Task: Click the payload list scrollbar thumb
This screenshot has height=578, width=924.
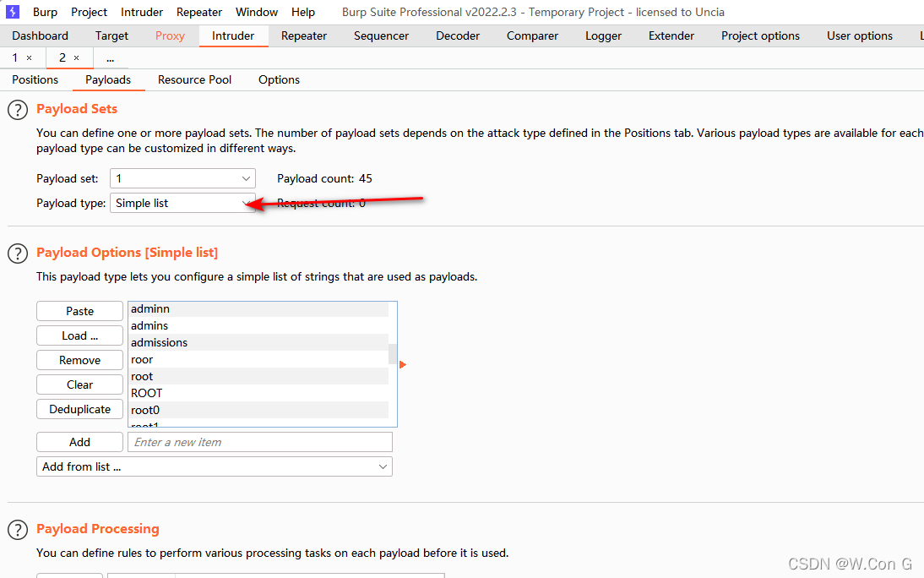Action: [393, 354]
